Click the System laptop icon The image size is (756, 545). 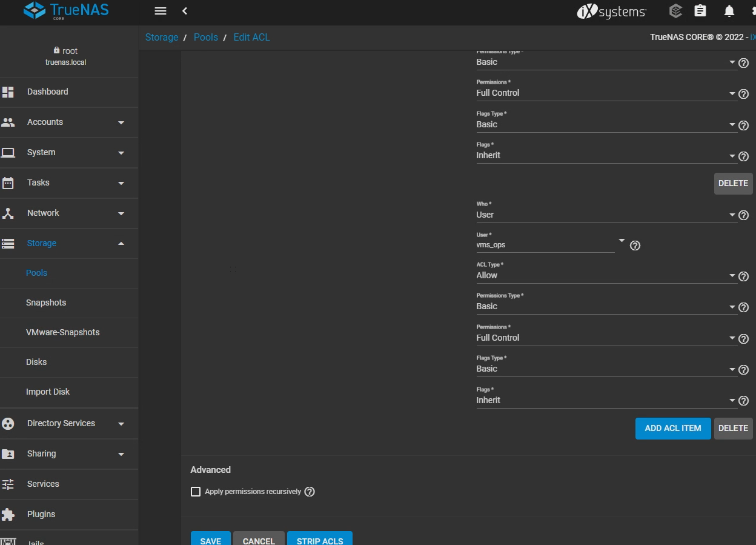8,153
